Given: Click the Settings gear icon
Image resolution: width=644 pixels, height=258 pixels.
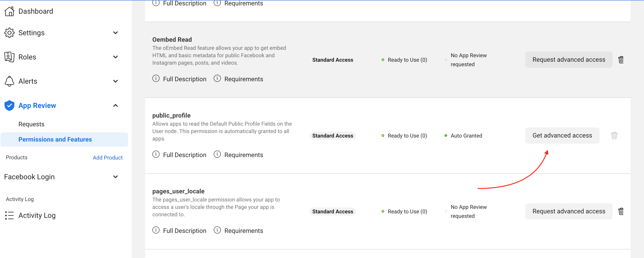Looking at the screenshot, I should point(9,33).
